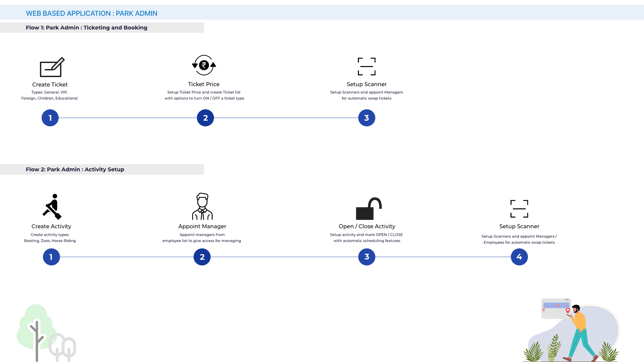
Task: Click the Create Ticket pencil icon
Action: pyautogui.click(x=52, y=67)
